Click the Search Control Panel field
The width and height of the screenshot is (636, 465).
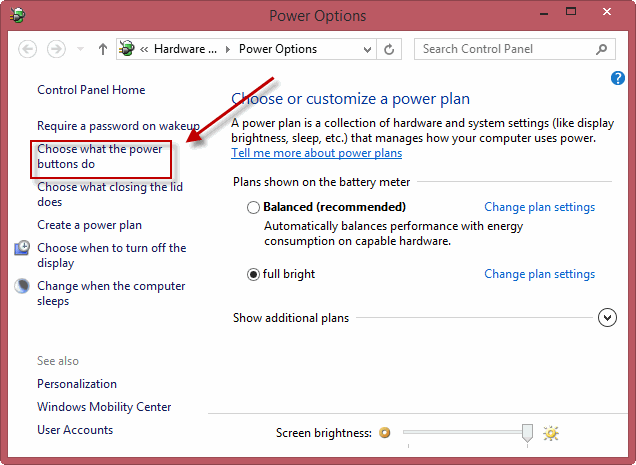(x=514, y=49)
